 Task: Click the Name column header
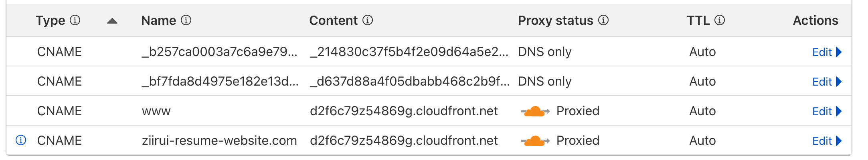click(x=159, y=20)
